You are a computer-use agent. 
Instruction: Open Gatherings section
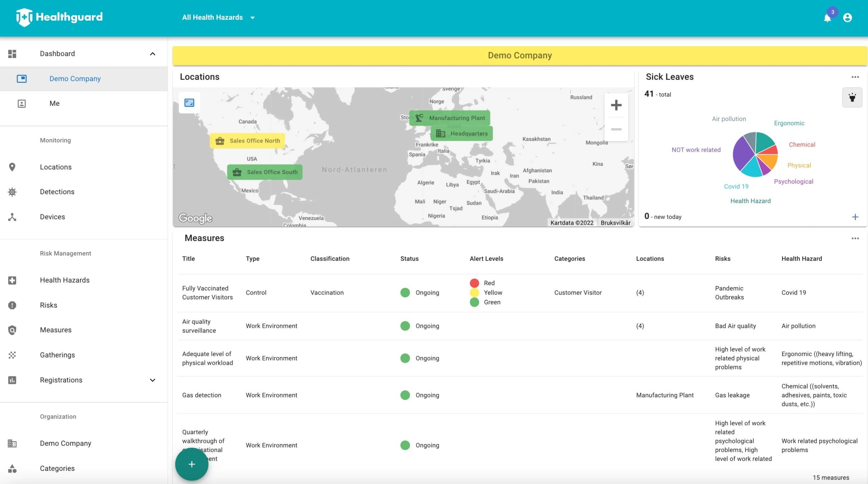click(84, 355)
